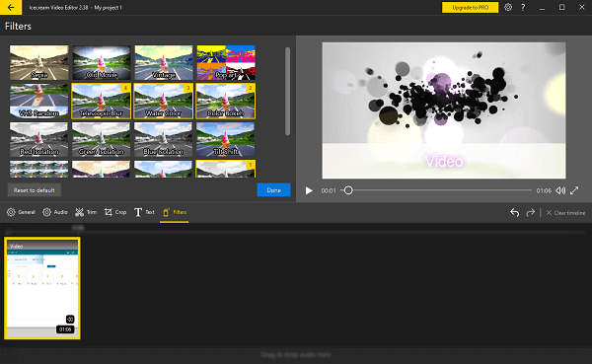Open the General tab

click(x=21, y=212)
